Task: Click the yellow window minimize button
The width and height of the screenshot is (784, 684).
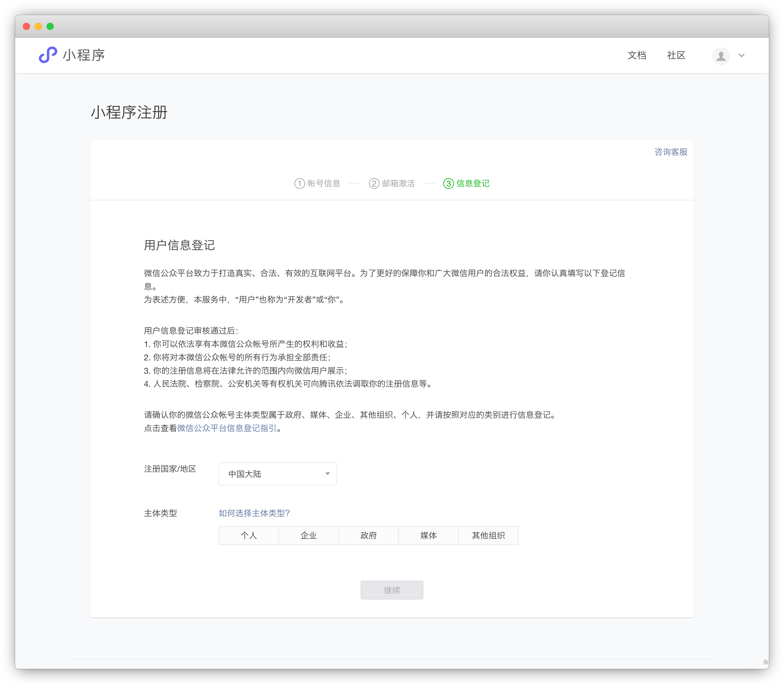Action: tap(38, 26)
